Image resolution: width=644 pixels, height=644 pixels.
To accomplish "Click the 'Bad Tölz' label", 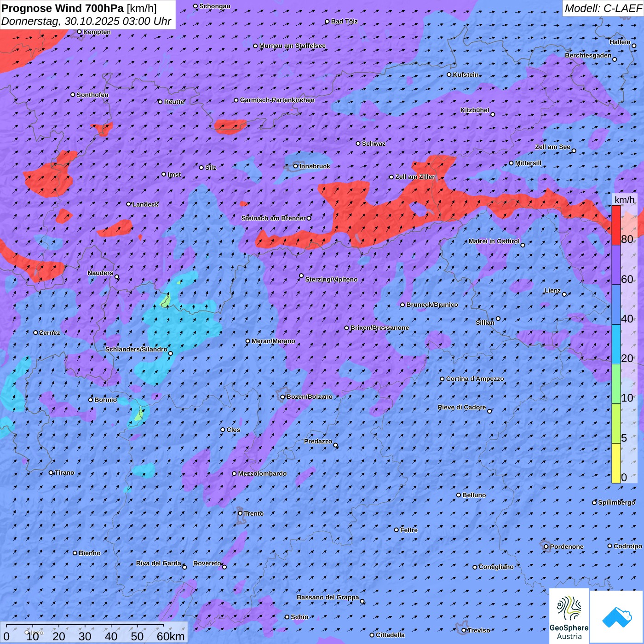I will coord(345,21).
